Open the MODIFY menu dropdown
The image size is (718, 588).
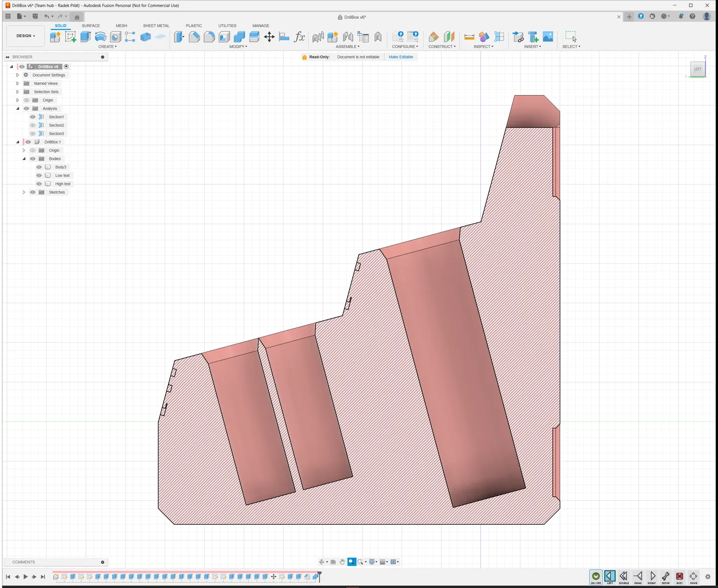tap(238, 47)
